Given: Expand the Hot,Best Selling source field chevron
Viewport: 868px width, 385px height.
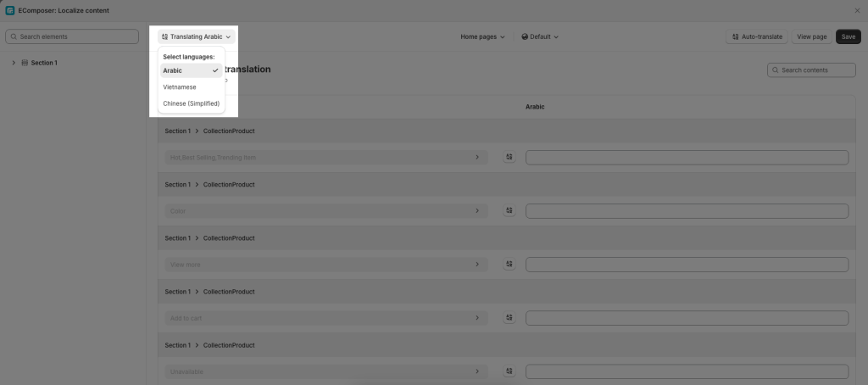Looking at the screenshot, I should coord(477,158).
